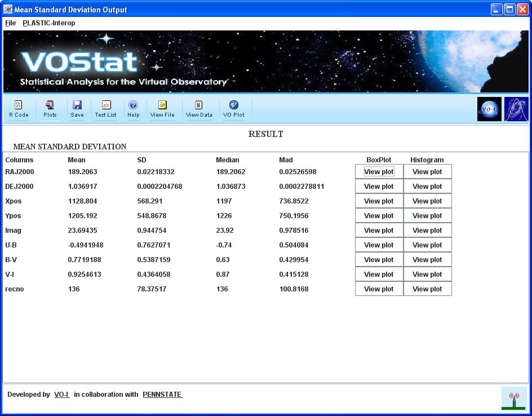Image resolution: width=532 pixels, height=416 pixels.
Task: View the BoxPlot for U-B
Action: pyautogui.click(x=379, y=245)
